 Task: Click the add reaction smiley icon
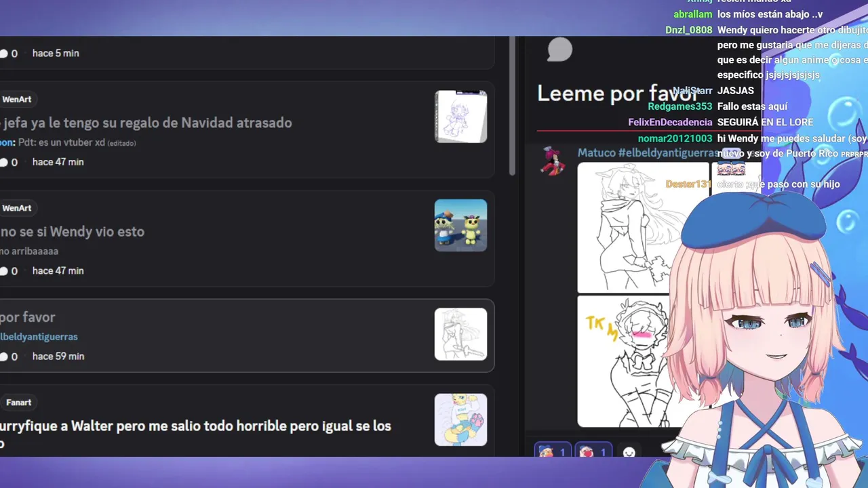click(629, 452)
